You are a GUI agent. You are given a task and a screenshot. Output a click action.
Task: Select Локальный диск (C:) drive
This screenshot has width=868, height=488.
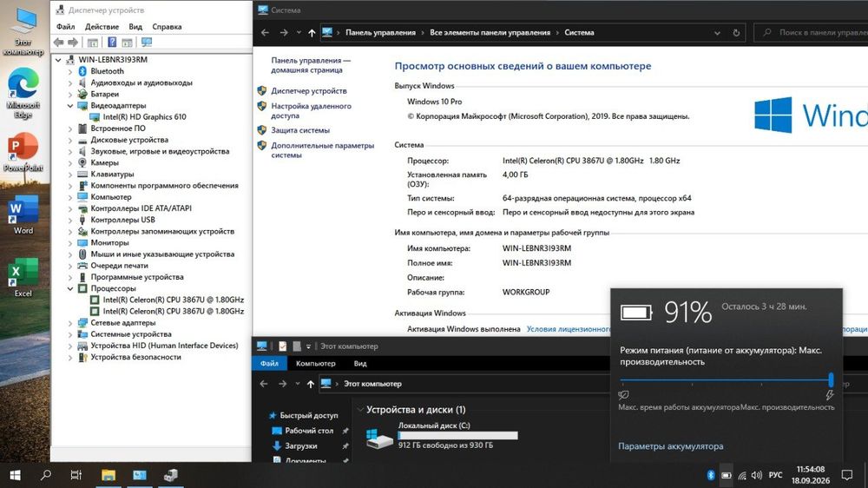click(442, 435)
